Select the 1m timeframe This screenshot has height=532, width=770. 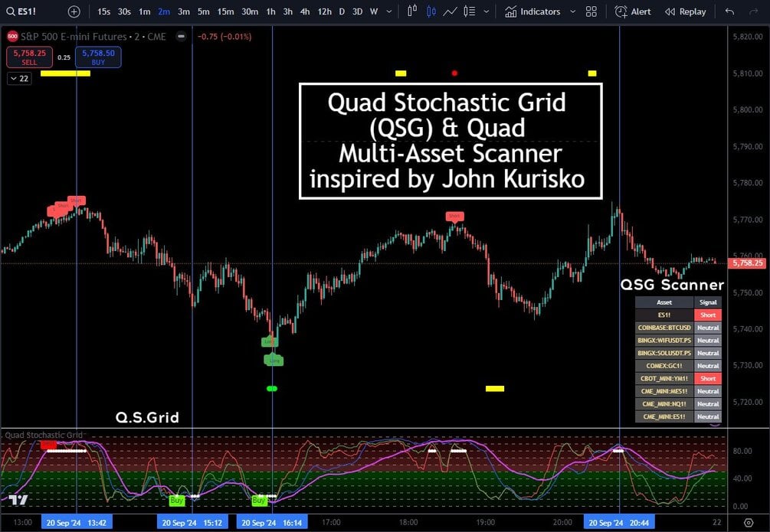tap(144, 11)
